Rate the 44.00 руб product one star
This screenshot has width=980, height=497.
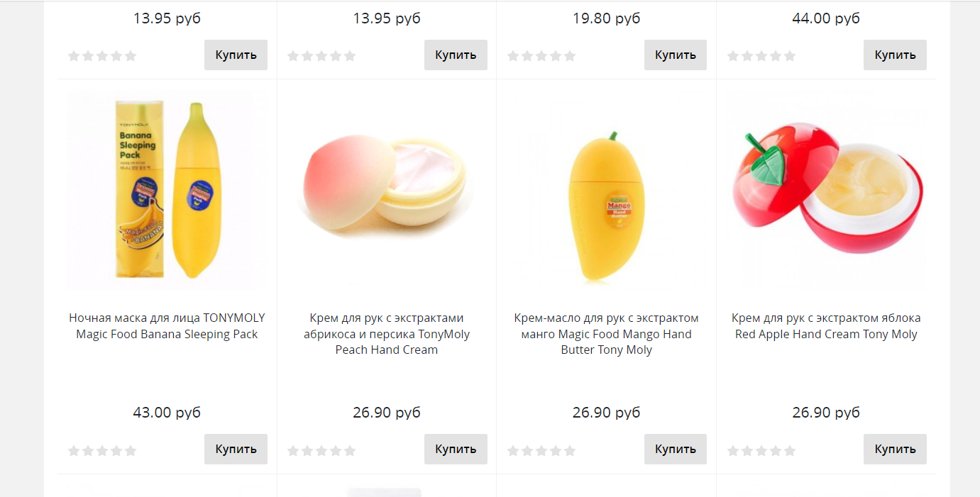pyautogui.click(x=733, y=56)
